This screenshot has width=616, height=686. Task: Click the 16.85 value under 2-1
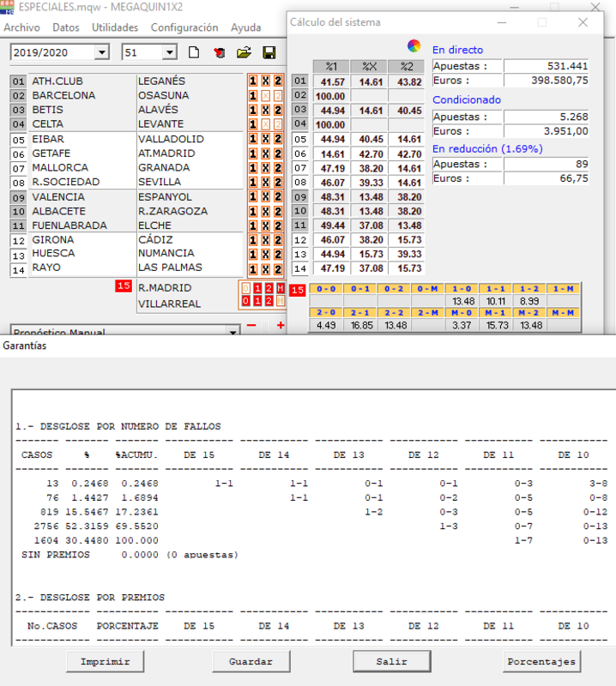point(361,326)
